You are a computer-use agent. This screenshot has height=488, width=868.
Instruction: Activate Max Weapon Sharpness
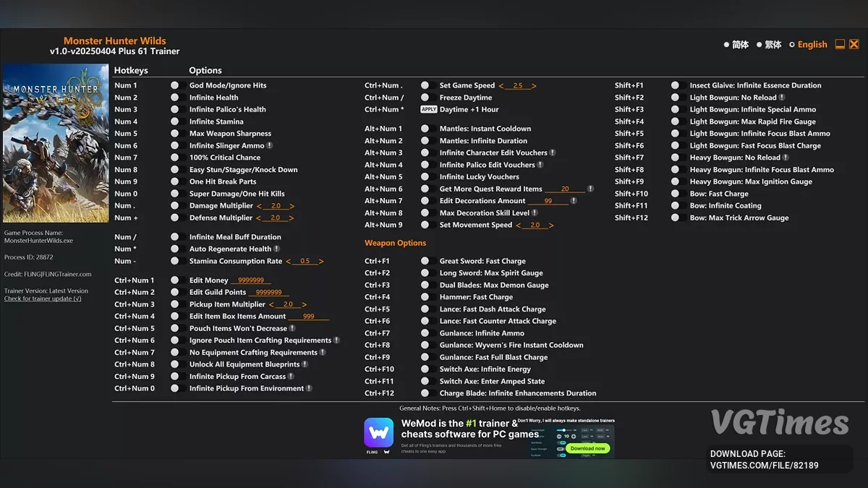point(174,133)
